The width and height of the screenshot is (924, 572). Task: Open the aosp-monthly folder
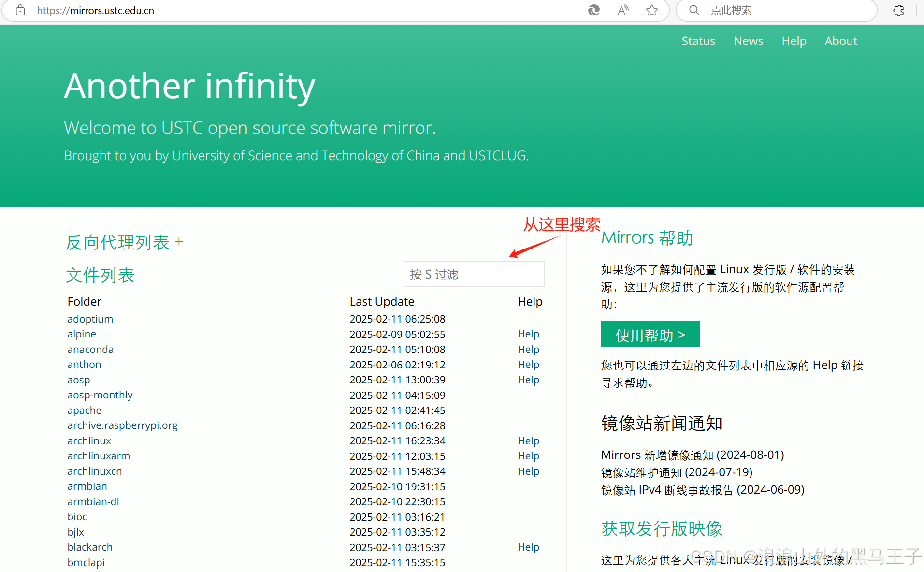point(100,395)
